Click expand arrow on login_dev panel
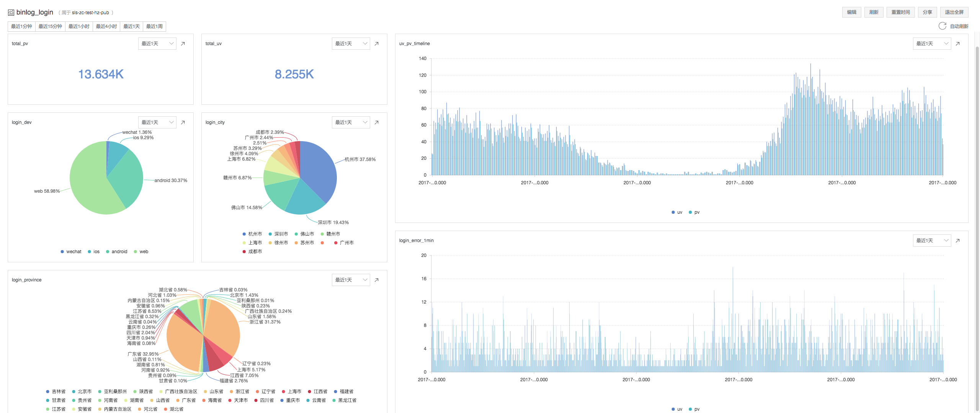Screen dimensions: 980x413 coord(183,122)
